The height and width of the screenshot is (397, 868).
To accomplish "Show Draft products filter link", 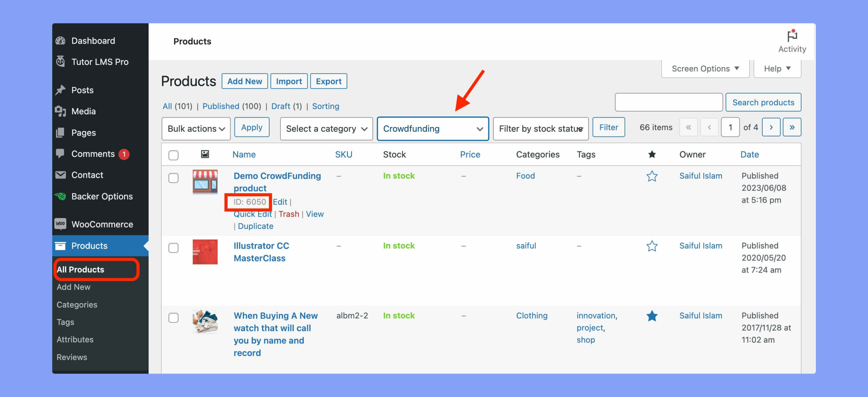I will tap(281, 106).
